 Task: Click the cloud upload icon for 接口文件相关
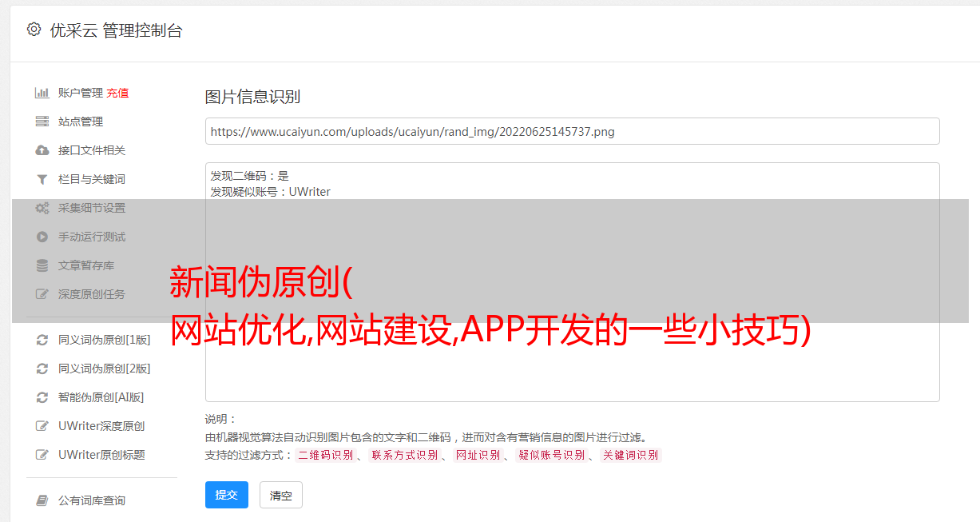click(42, 150)
